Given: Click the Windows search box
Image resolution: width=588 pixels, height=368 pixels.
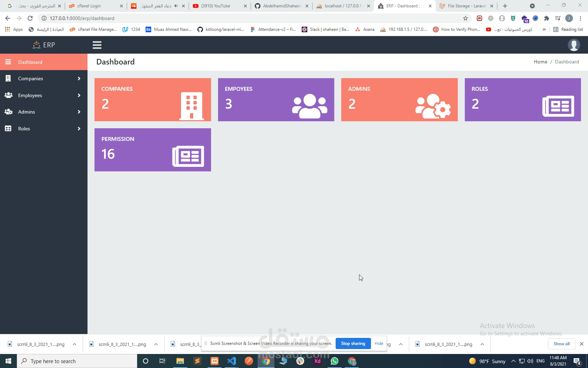Looking at the screenshot, I should pos(77,361).
